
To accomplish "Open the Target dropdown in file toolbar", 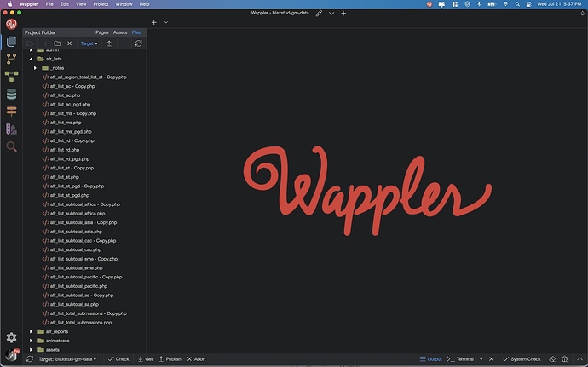I will click(x=89, y=43).
